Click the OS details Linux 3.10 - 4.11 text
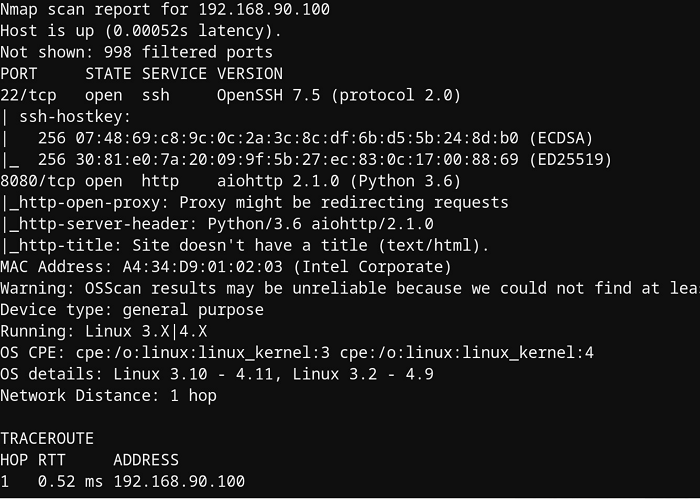This screenshot has height=499, width=700. tap(193, 374)
